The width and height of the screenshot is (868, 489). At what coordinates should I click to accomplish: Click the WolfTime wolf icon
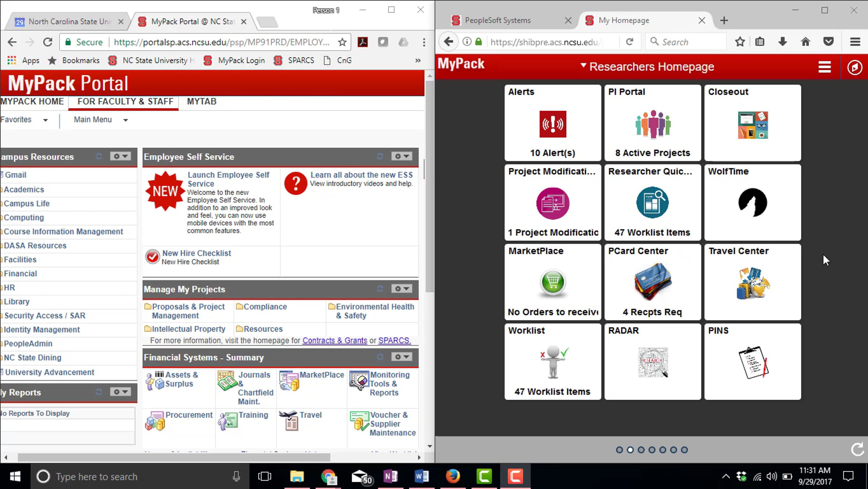(753, 203)
